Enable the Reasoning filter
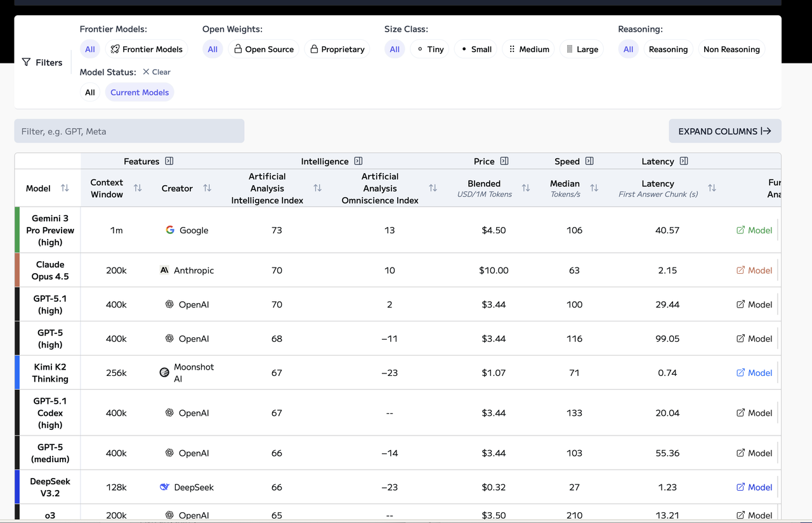Image resolution: width=812 pixels, height=523 pixels. coord(668,49)
